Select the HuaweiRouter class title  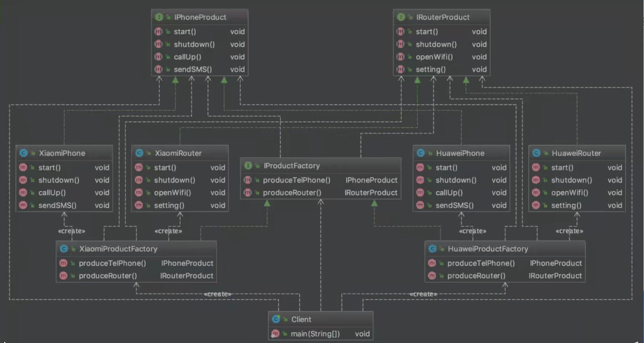coord(576,153)
